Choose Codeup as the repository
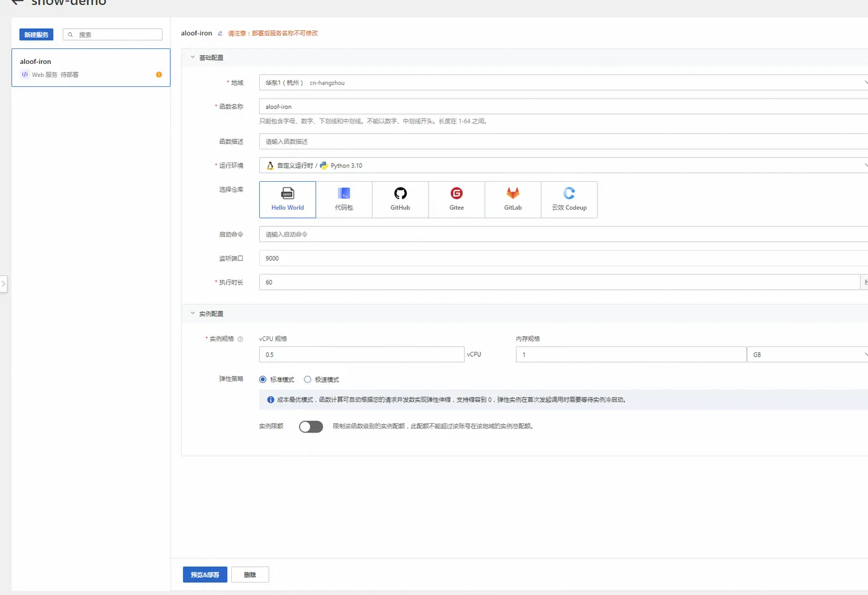Screen dimensions: 868x595 pyautogui.click(x=569, y=200)
